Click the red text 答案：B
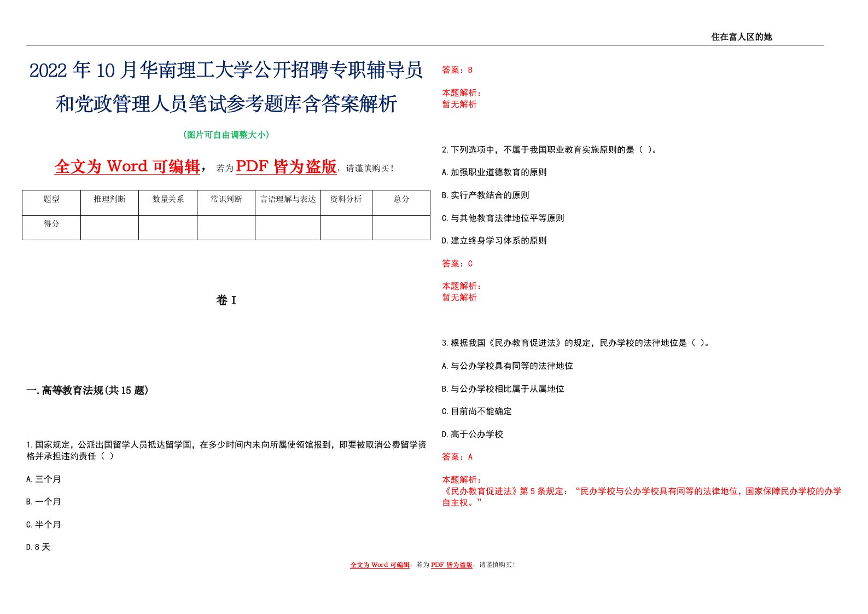This screenshot has height=614, width=868. tap(457, 70)
